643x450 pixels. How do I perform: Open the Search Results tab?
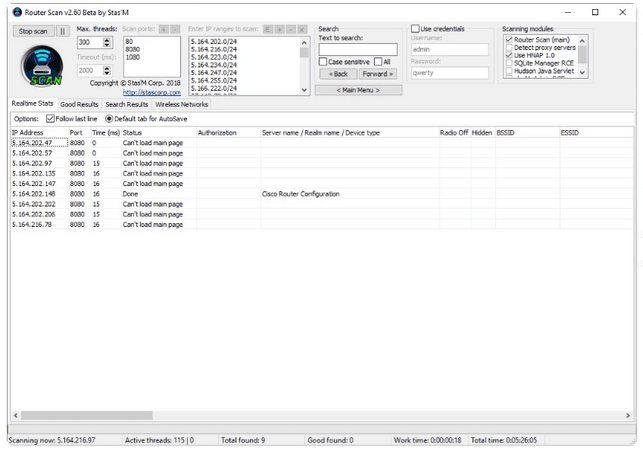click(127, 104)
